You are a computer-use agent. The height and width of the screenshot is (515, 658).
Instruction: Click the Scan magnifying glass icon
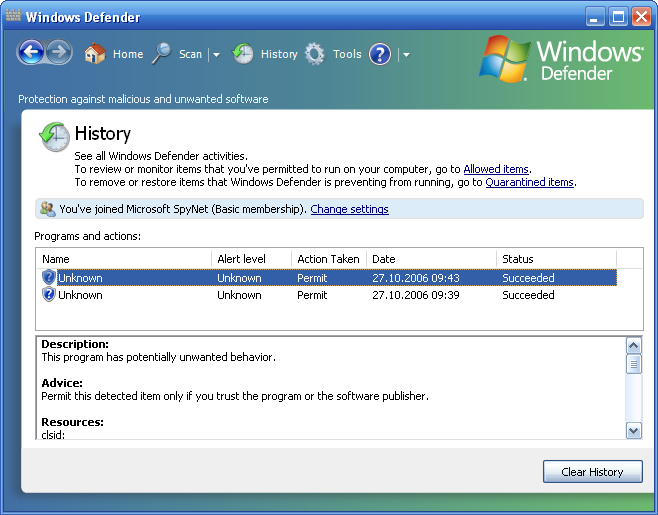click(162, 53)
